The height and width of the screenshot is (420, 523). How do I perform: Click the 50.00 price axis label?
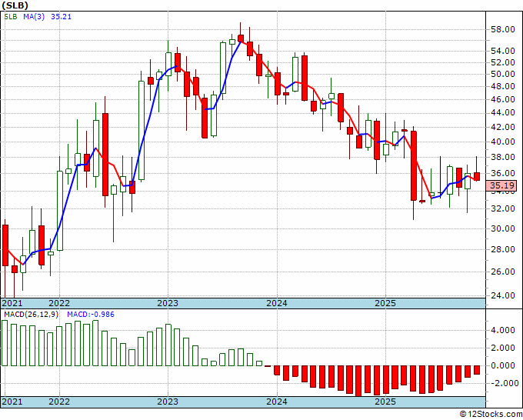pos(503,74)
